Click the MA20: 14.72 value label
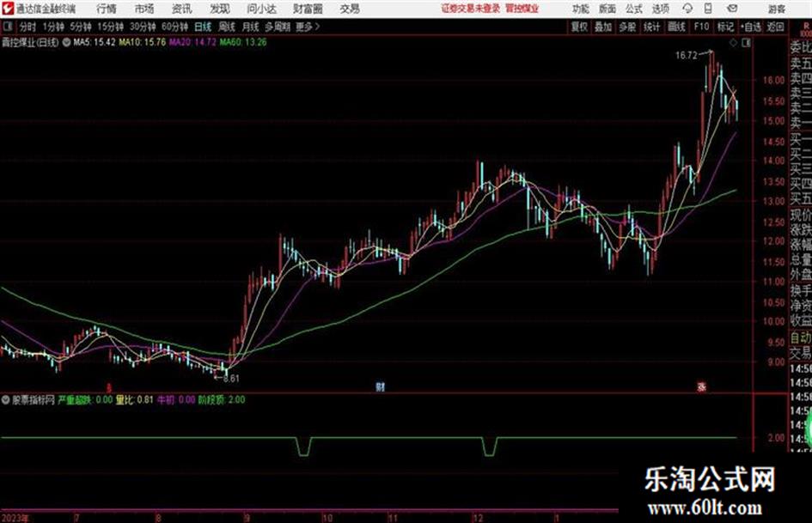The height and width of the screenshot is (523, 812). tap(192, 42)
